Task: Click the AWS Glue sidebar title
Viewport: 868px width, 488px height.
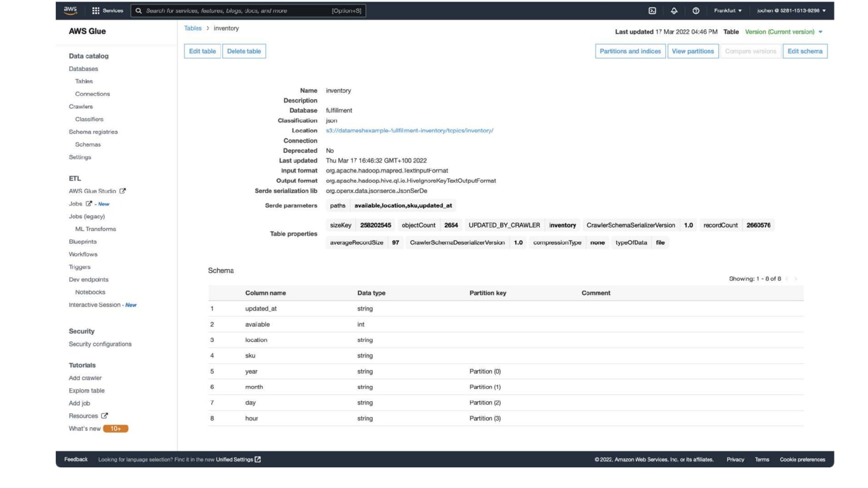Action: click(87, 31)
